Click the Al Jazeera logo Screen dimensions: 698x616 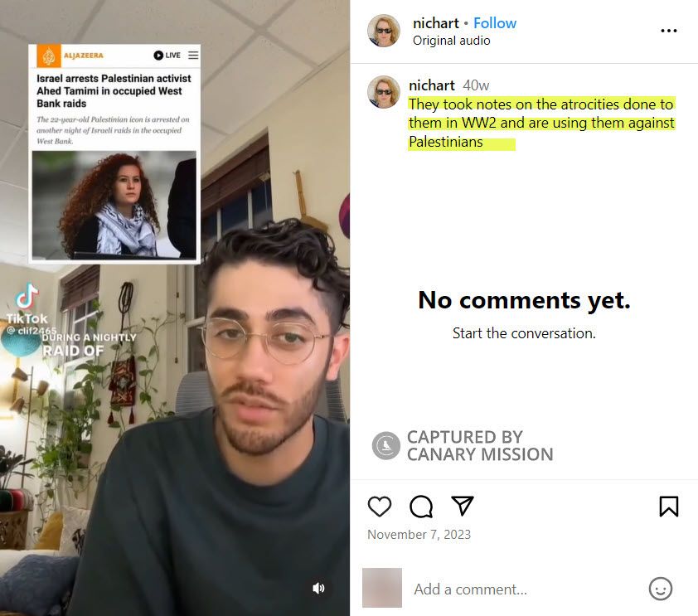pyautogui.click(x=70, y=56)
